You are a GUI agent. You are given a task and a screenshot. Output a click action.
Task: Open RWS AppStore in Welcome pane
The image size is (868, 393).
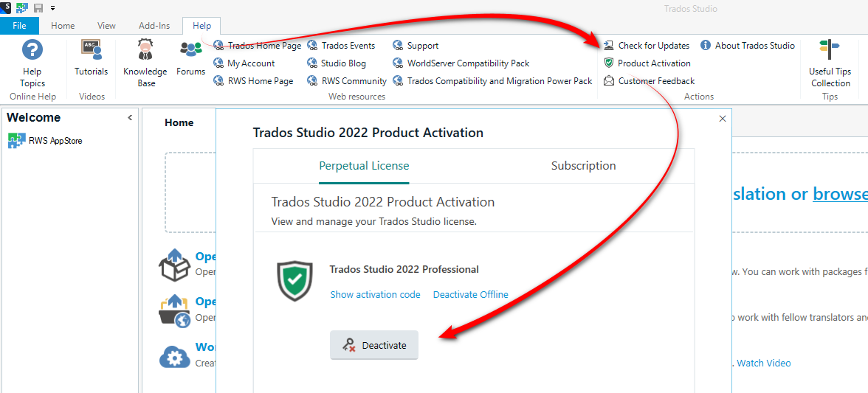[x=45, y=141]
